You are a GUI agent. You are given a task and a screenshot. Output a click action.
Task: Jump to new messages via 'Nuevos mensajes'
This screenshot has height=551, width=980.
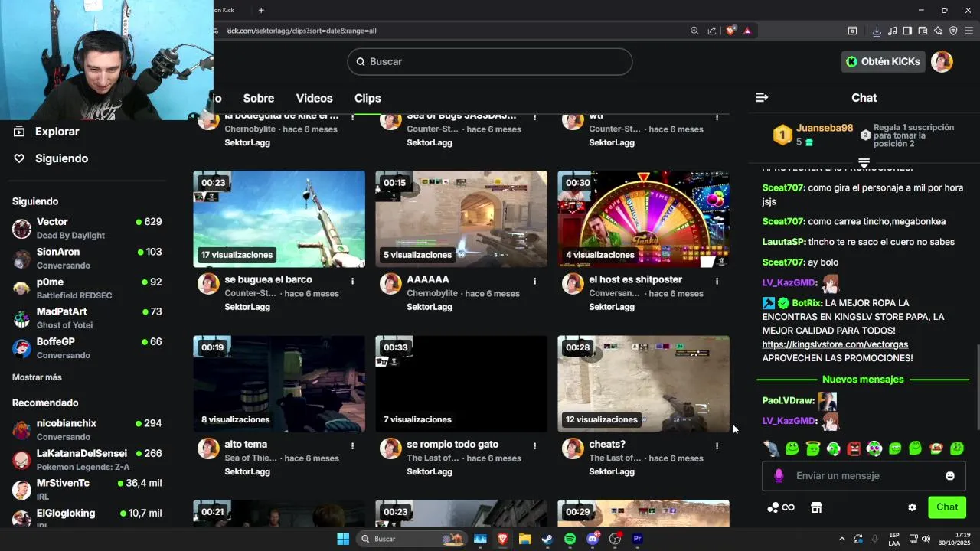click(863, 380)
